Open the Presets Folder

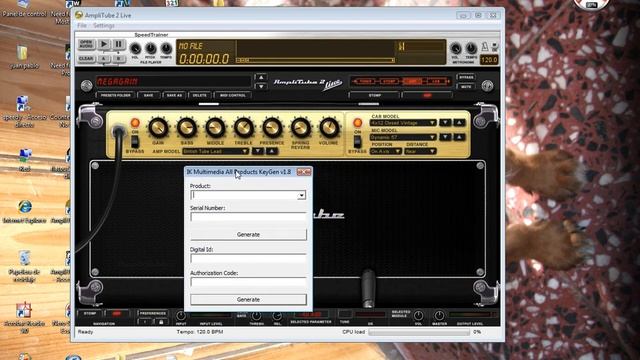(116, 95)
